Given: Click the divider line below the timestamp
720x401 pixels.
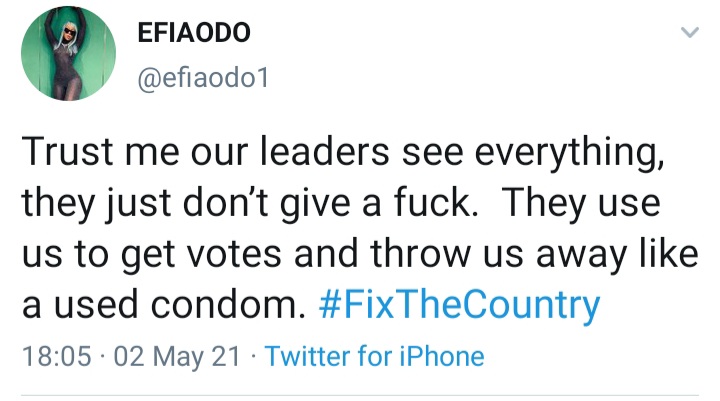Looking at the screenshot, I should [360, 395].
